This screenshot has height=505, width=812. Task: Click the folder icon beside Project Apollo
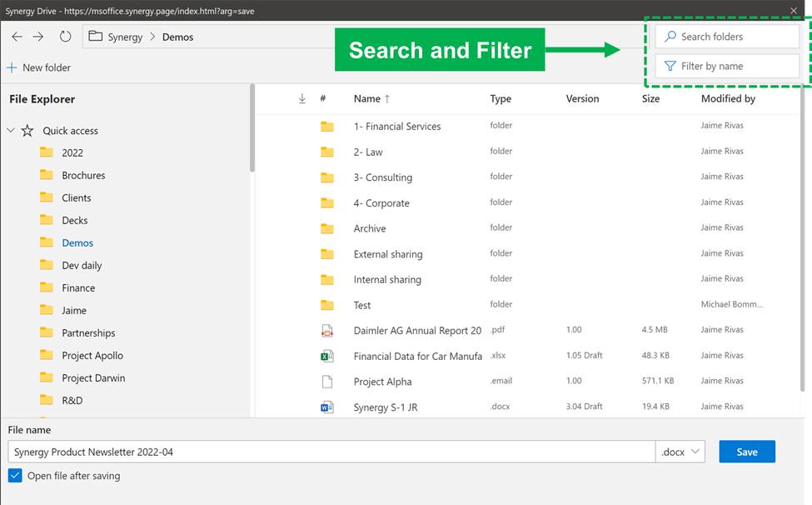pos(47,355)
